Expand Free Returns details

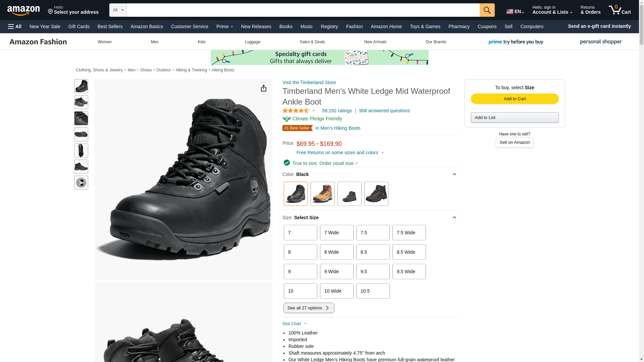click(x=340, y=153)
